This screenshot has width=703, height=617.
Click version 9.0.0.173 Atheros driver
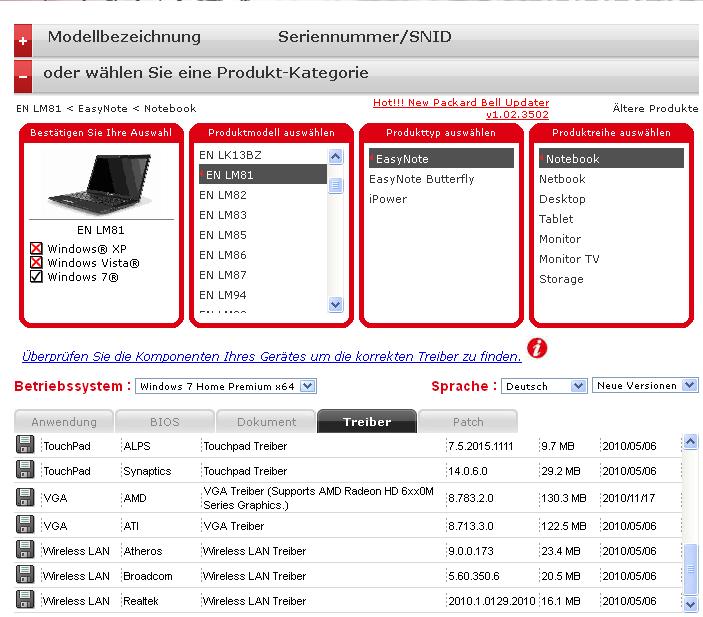tap(471, 551)
